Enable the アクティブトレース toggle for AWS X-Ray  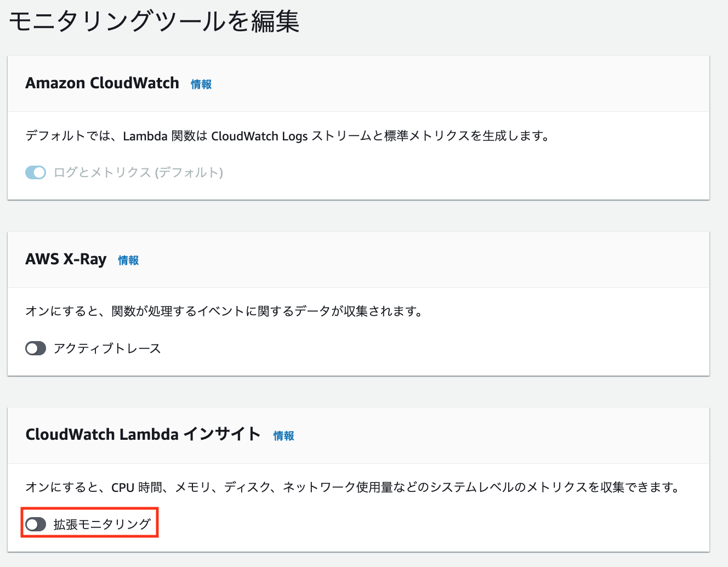[35, 348]
